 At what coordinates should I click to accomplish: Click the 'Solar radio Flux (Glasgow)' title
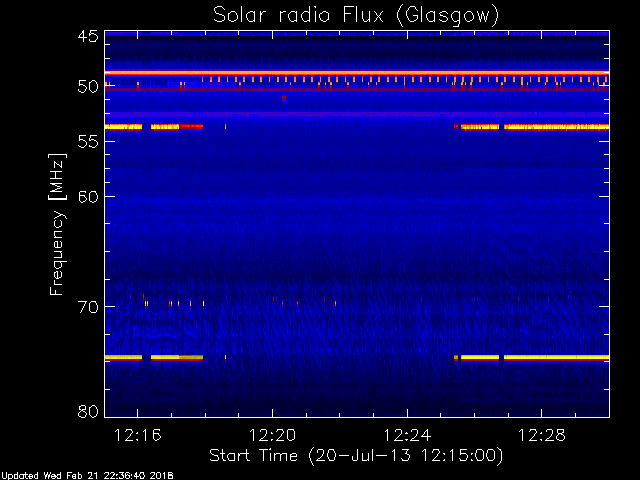[356, 16]
